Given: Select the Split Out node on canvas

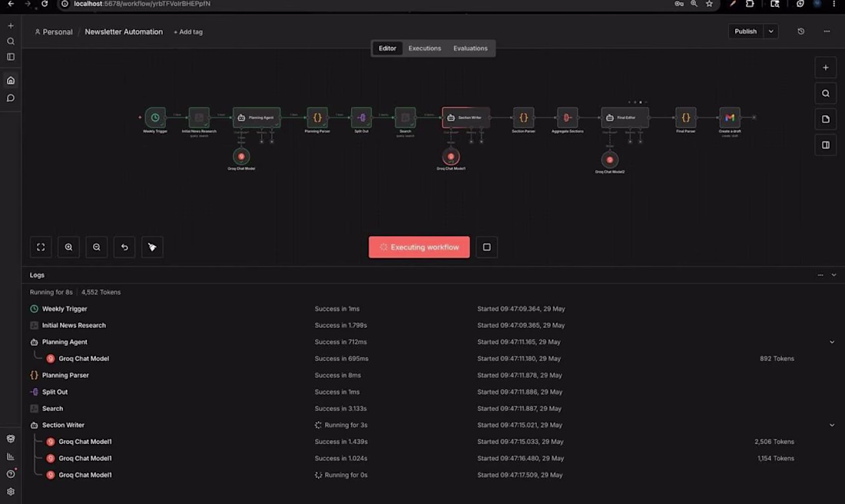Looking at the screenshot, I should [361, 118].
